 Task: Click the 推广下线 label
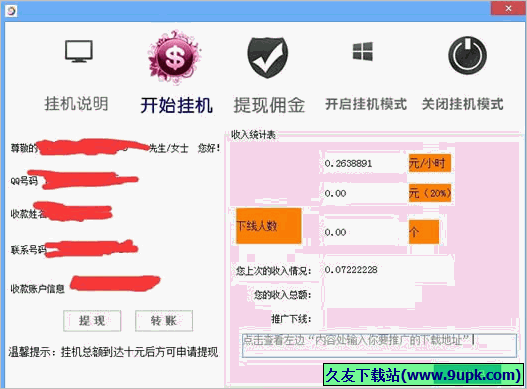tap(291, 319)
